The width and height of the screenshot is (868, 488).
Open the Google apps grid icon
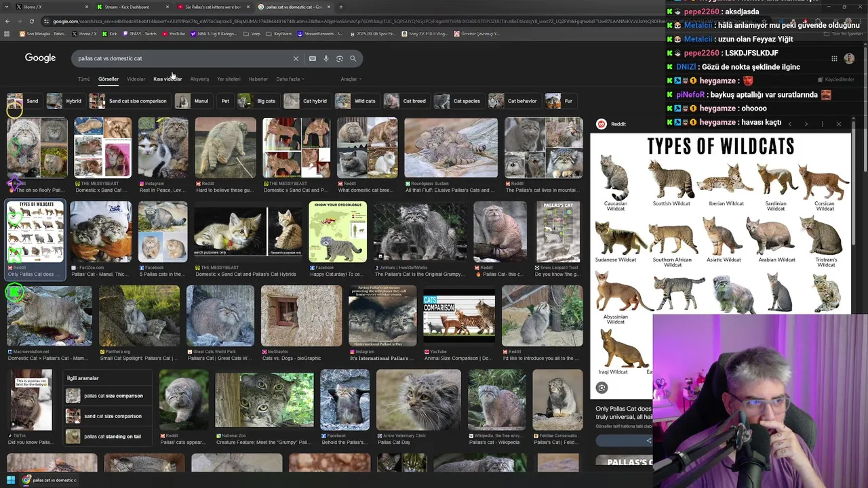tap(834, 58)
